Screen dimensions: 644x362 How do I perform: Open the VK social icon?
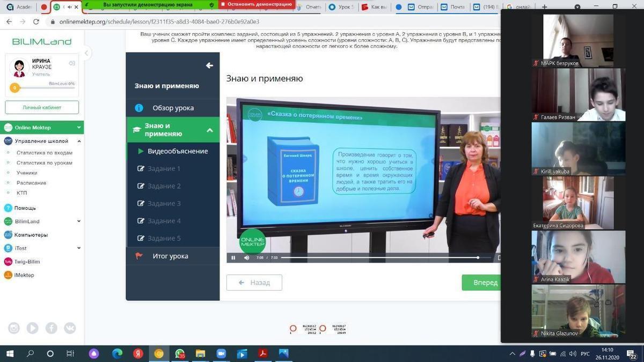click(70, 328)
